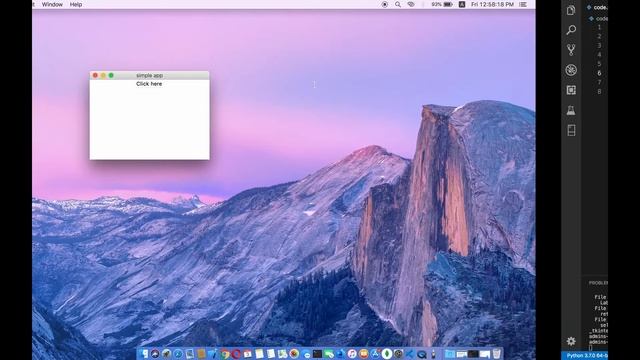Open the Window menu in the menu bar
Screen dimensions: 640x360
point(52,4)
